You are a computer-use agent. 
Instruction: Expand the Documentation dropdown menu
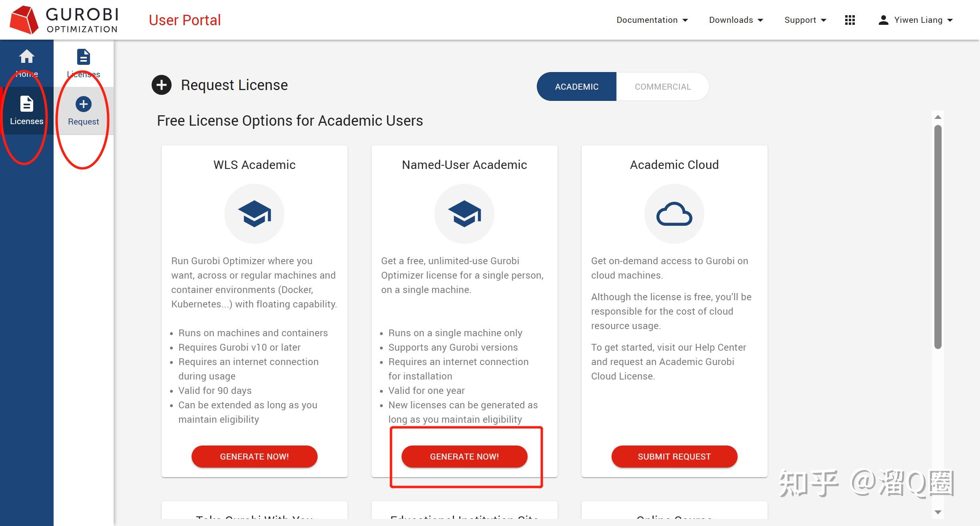tap(652, 20)
